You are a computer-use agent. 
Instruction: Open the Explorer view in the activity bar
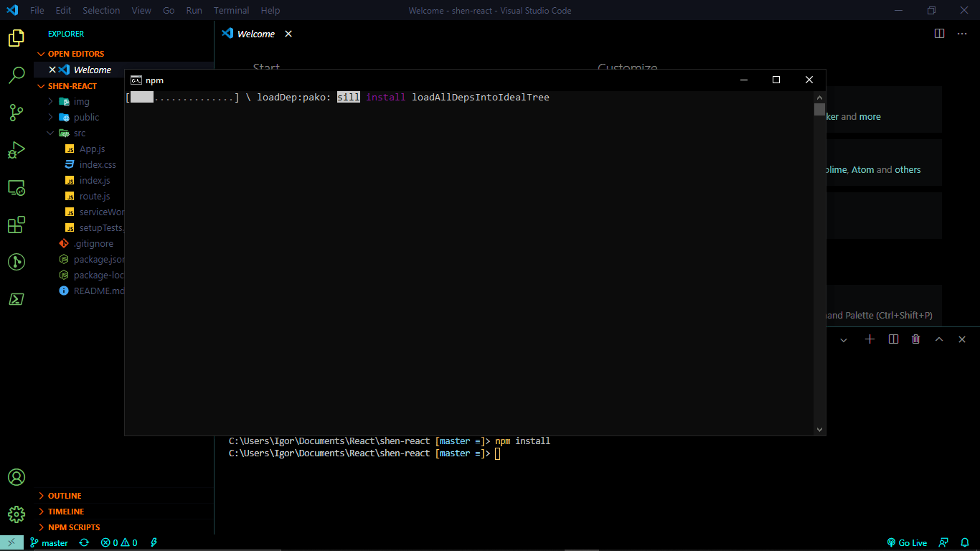coord(17,38)
